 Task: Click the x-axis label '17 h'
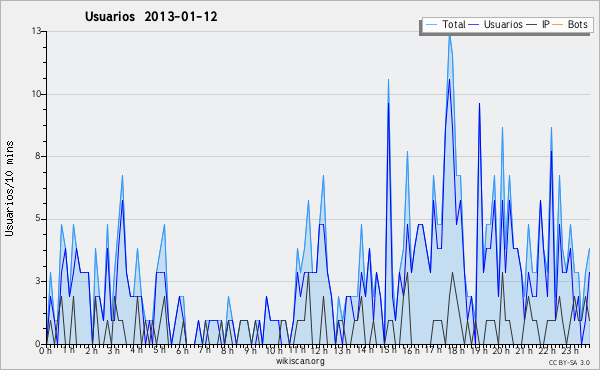[433, 350]
